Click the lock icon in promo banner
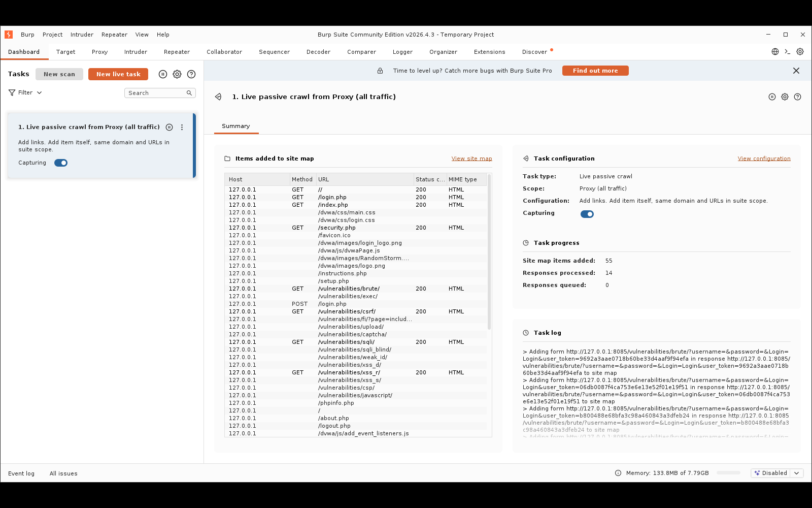Viewport: 812px width, 508px height. [380, 71]
